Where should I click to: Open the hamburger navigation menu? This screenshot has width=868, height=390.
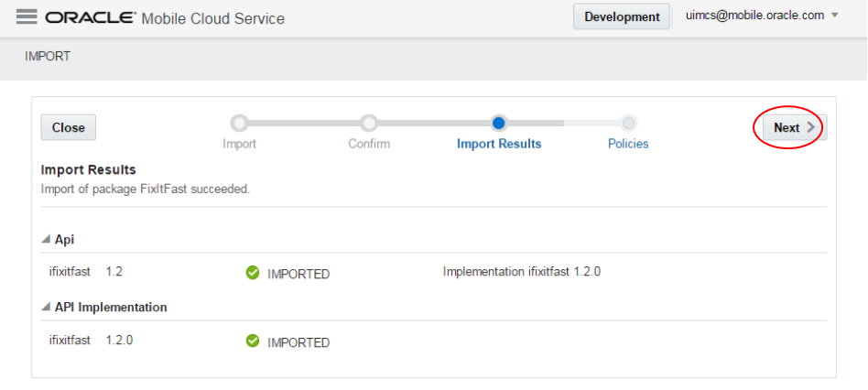(26, 17)
